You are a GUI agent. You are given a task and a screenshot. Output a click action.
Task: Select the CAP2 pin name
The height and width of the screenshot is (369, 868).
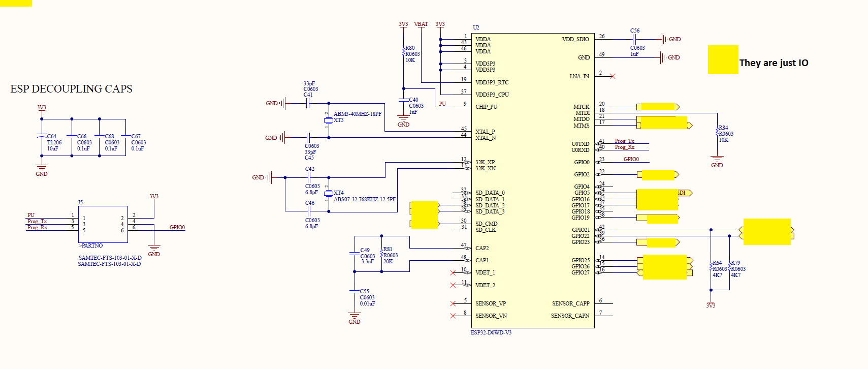pos(482,248)
